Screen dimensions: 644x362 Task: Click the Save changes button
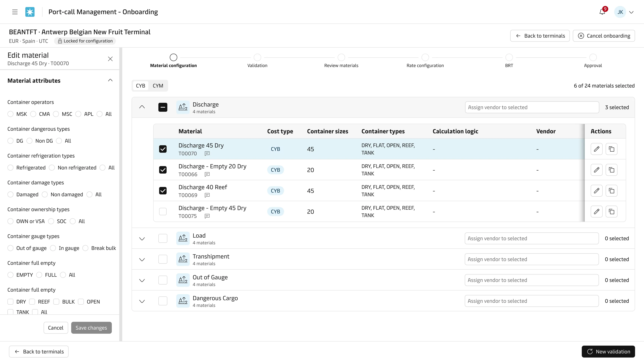click(91, 328)
